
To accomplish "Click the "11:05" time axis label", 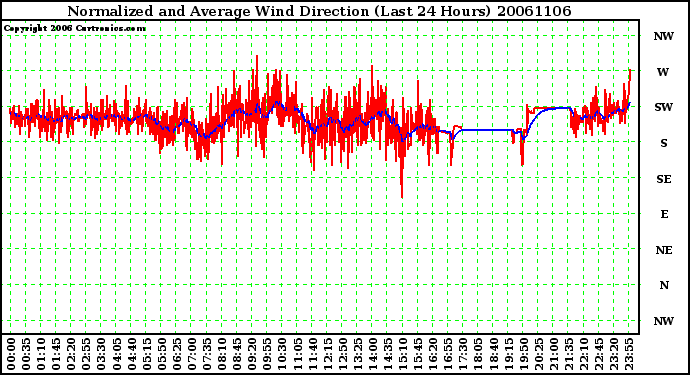I will click(297, 354).
